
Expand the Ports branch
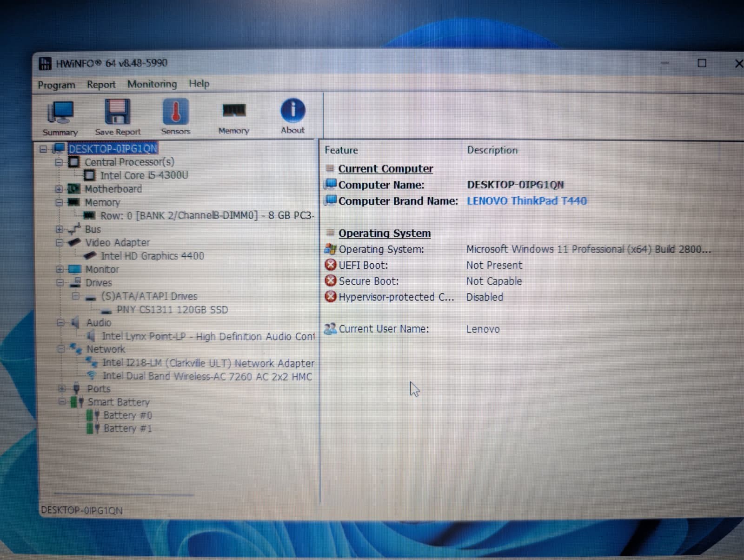[61, 388]
